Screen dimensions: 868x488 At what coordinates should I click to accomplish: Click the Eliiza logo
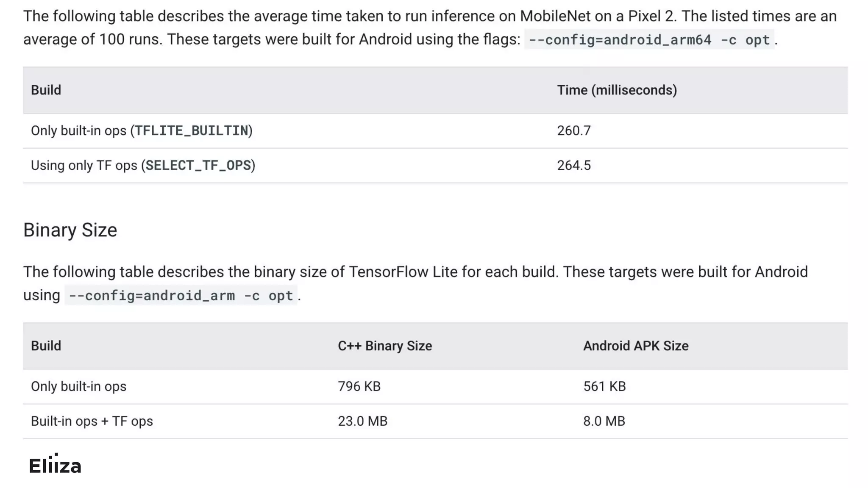(x=55, y=466)
